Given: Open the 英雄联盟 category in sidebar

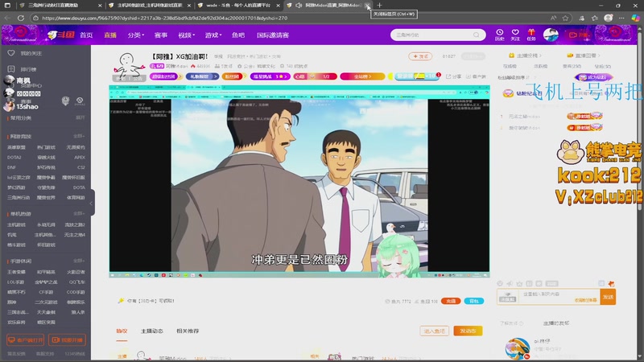Looking at the screenshot, I should point(16,147).
